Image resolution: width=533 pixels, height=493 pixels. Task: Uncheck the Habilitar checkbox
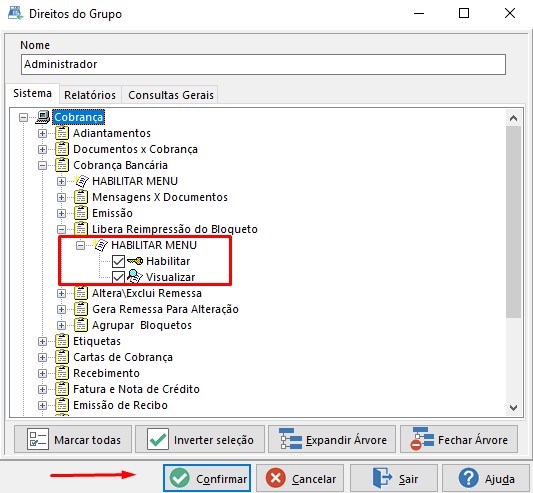click(118, 261)
